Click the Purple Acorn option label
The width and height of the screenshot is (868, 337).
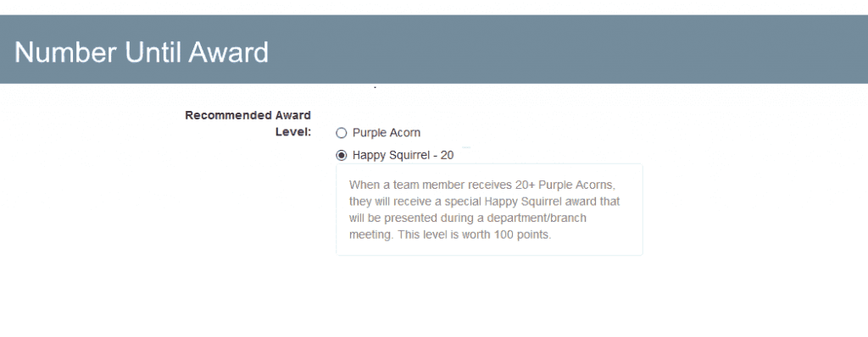pos(387,133)
